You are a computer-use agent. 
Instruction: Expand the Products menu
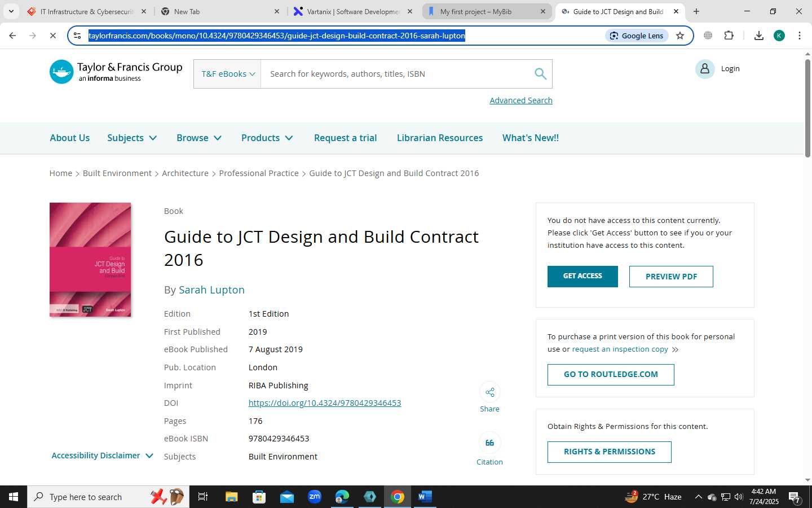pos(267,138)
